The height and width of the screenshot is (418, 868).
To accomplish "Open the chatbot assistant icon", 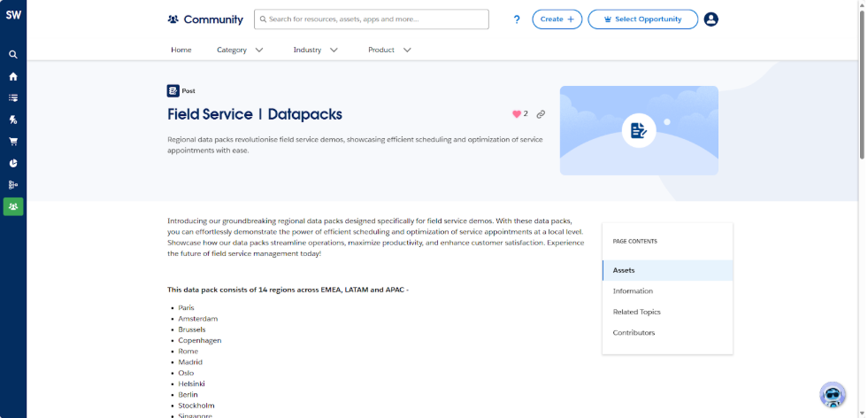I will coord(832,395).
